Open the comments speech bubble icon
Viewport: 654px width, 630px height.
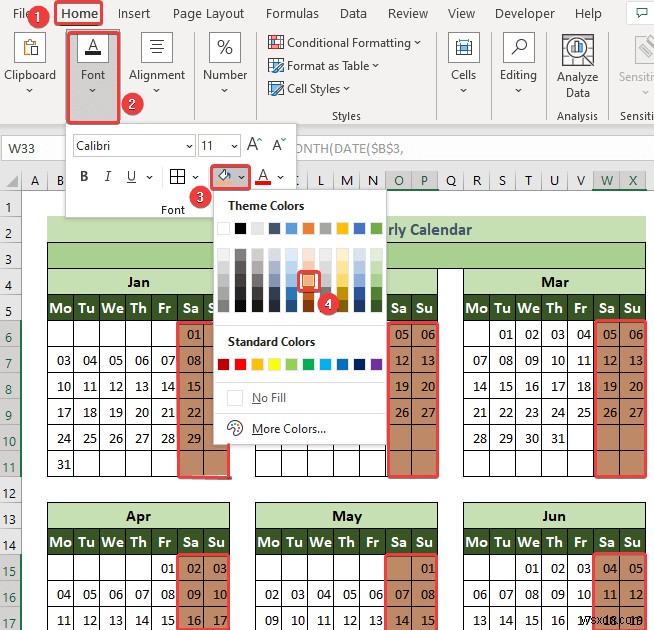point(641,13)
